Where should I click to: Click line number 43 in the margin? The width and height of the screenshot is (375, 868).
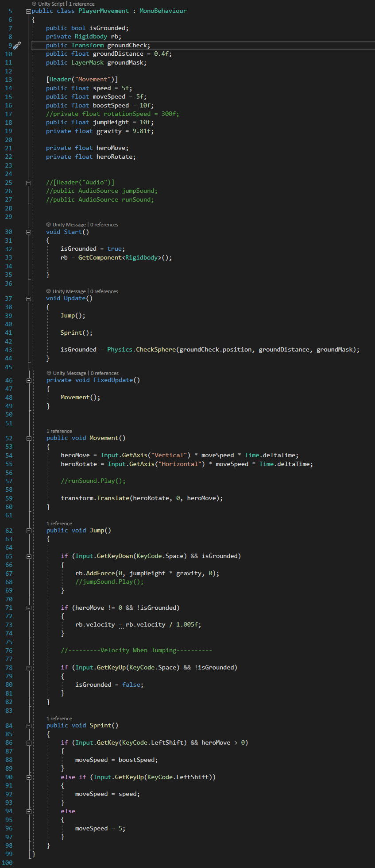tap(8, 350)
